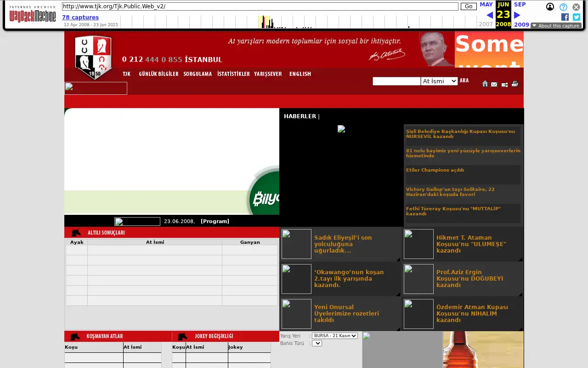Share capture on Facebook

tap(565, 17)
